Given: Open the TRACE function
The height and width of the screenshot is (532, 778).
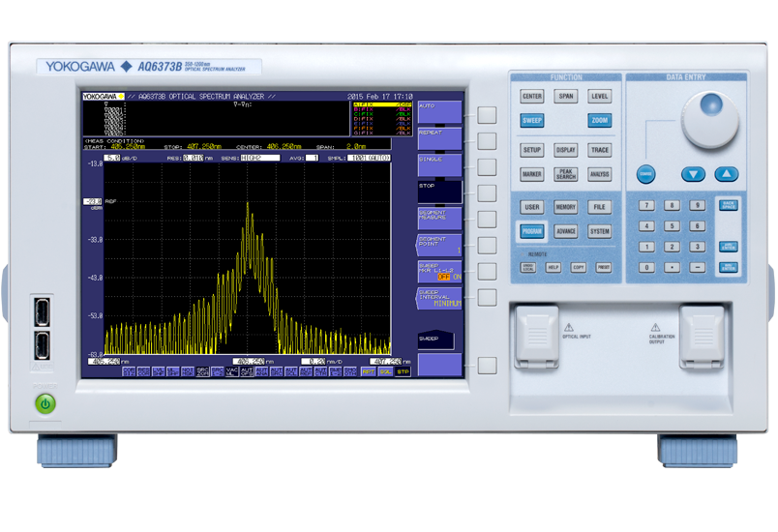Looking at the screenshot, I should point(599,150).
